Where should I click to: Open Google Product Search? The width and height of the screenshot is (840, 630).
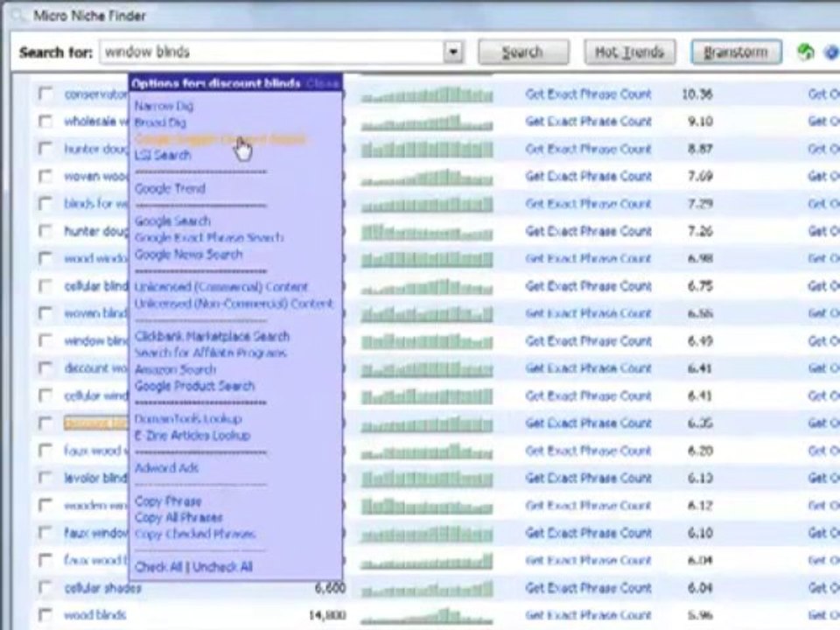click(194, 386)
